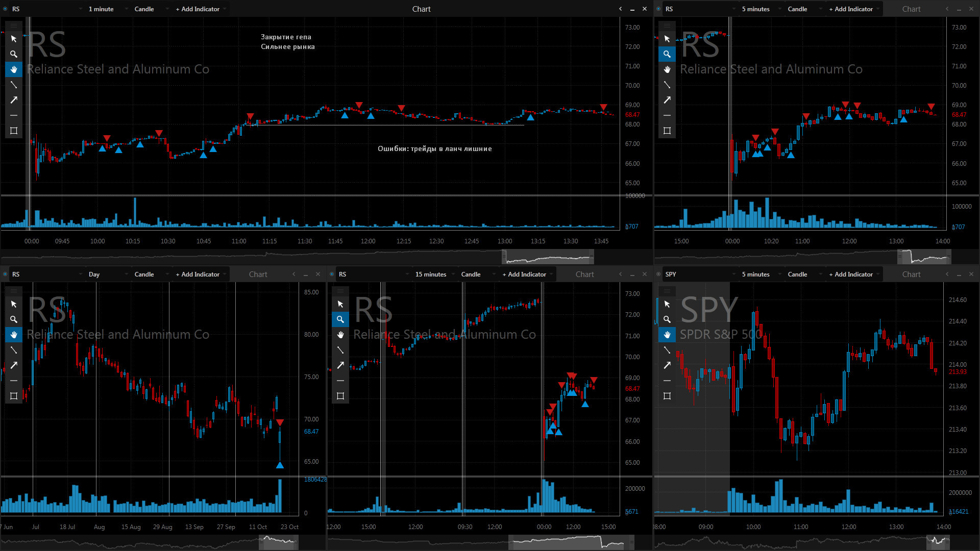Screen dimensions: 980x551
Task: Click left chevron in SPY chart header
Action: 947,274
